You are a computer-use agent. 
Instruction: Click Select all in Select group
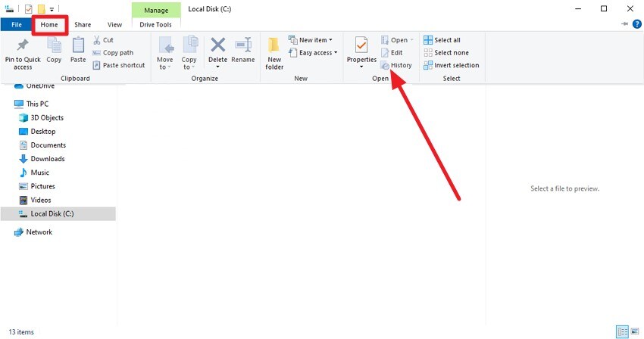pyautogui.click(x=442, y=40)
